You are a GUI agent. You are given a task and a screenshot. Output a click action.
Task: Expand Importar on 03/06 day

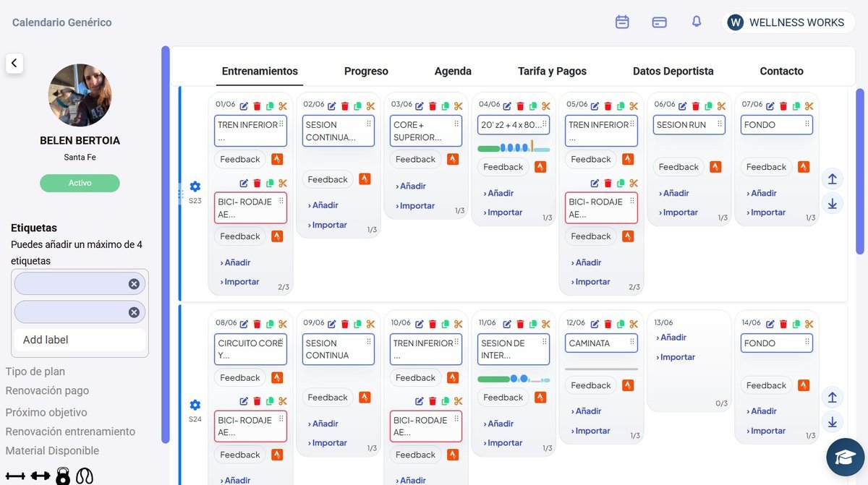[415, 206]
